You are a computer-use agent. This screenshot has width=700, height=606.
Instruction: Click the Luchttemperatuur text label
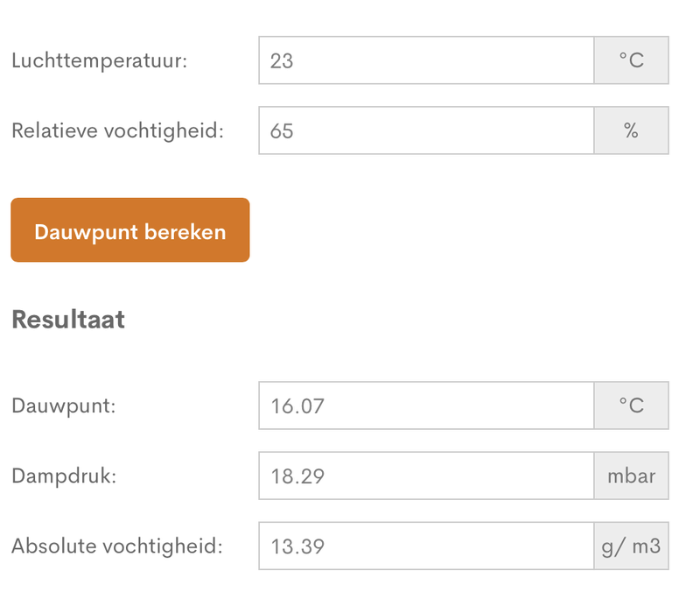tap(99, 61)
